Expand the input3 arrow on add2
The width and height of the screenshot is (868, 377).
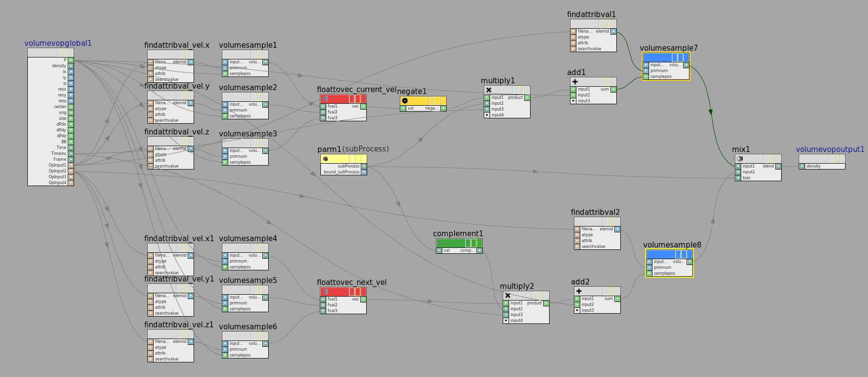(577, 310)
